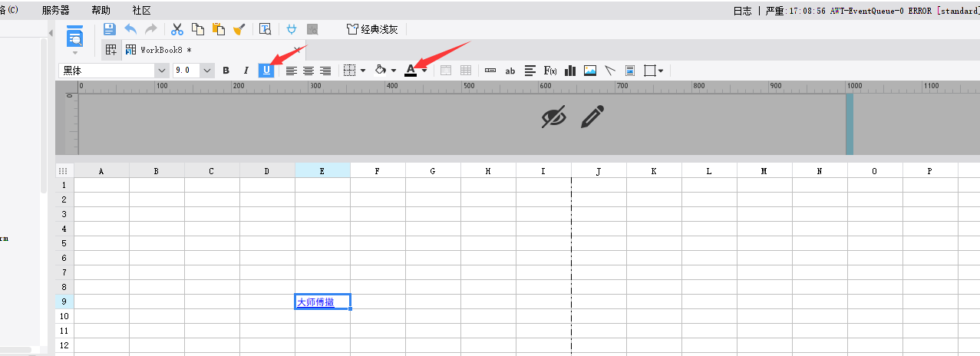This screenshot has width=980, height=356.
Task: Click the add new grid sheet icon
Action: coord(111,50)
